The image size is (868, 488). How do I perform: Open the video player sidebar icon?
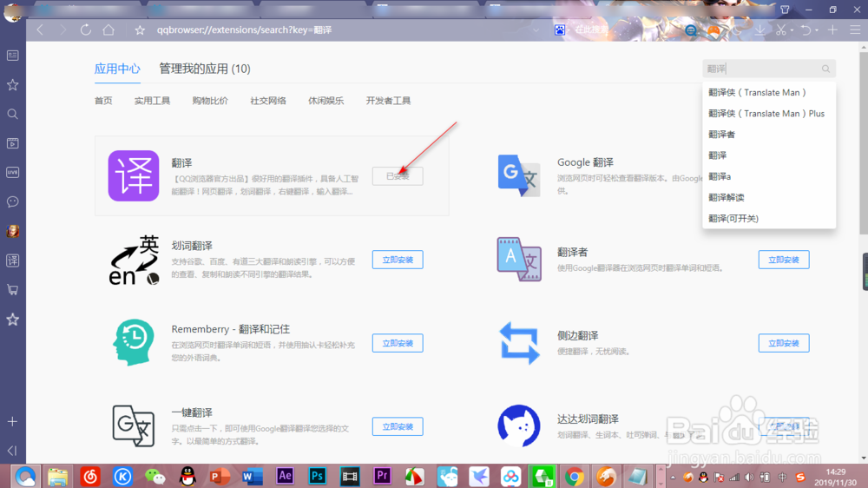coord(13,143)
